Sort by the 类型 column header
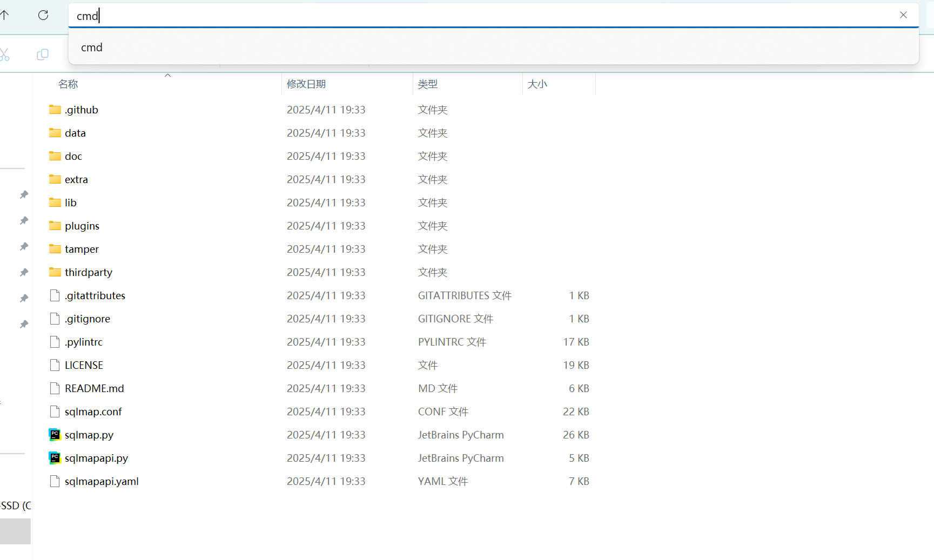 point(428,84)
